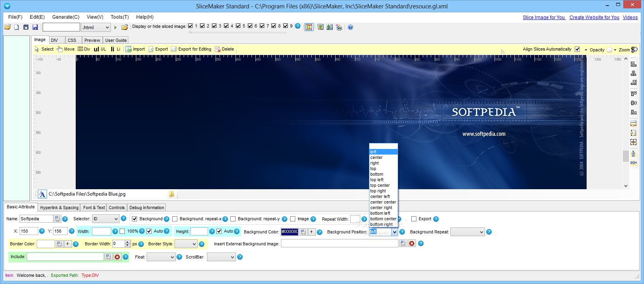
Task: Align slices to right edges
Action: coord(634,82)
